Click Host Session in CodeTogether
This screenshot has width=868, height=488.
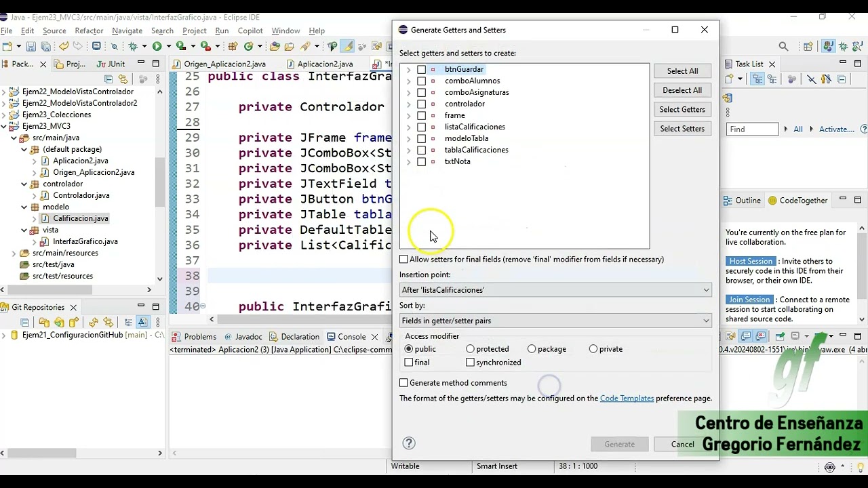click(751, 261)
